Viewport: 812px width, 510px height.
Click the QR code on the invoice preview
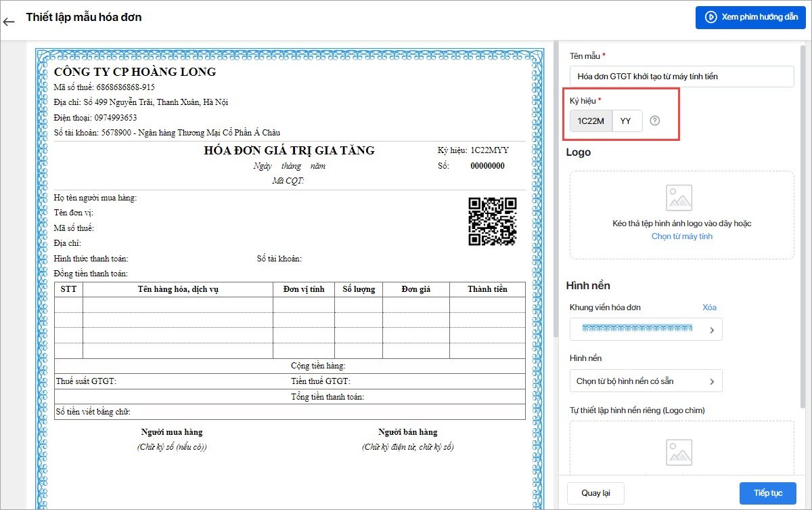[492, 222]
